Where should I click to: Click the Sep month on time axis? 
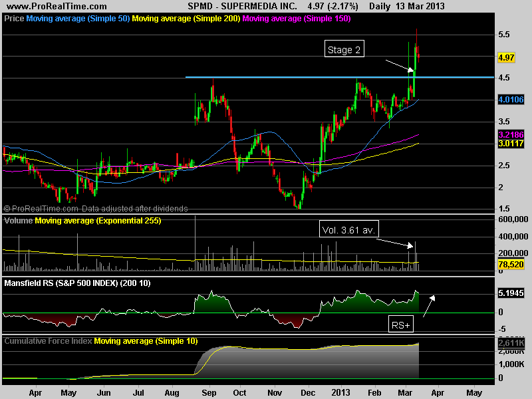(x=209, y=393)
